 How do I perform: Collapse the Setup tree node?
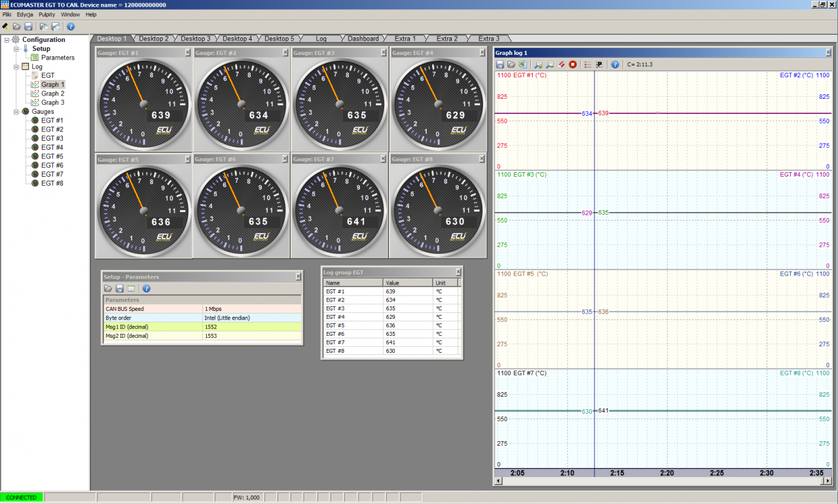[16, 49]
